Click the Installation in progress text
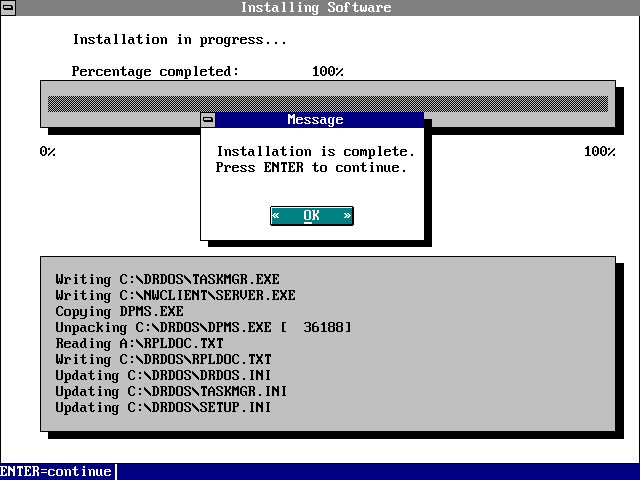The height and width of the screenshot is (480, 640). pyautogui.click(x=180, y=40)
